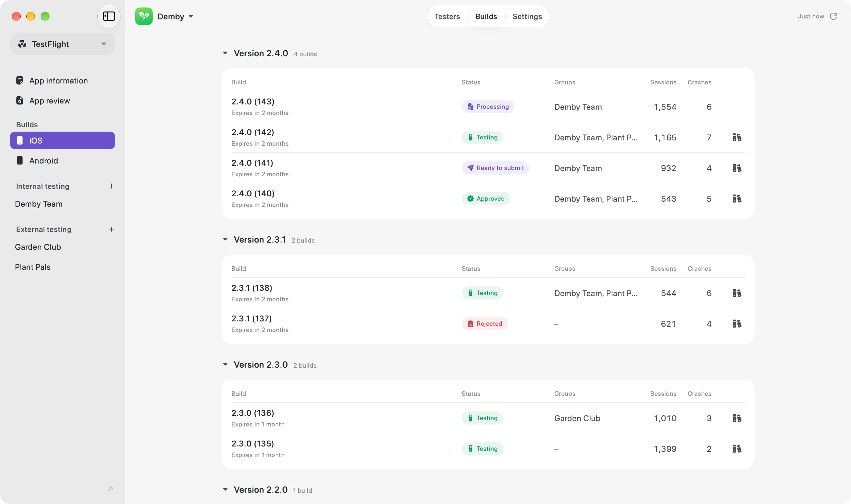Viewport: 851px width, 504px height.
Task: Collapse the Version 2.3.1 section
Action: pyautogui.click(x=225, y=239)
